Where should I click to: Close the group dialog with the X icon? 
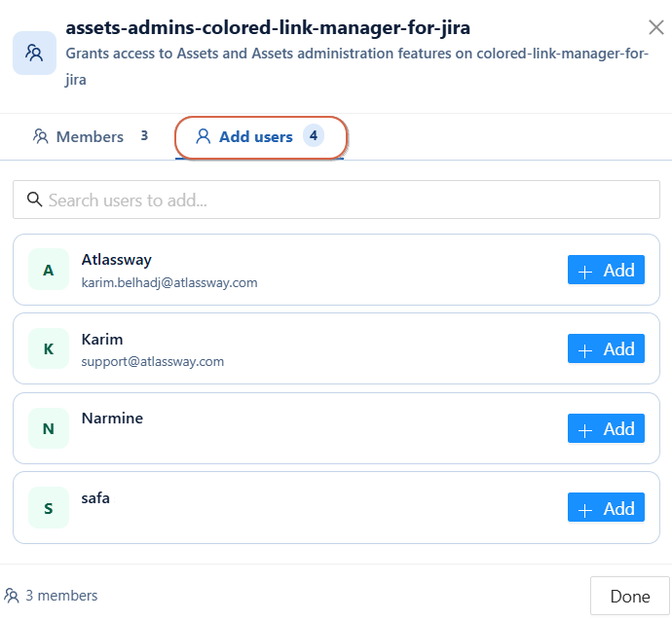click(x=656, y=27)
